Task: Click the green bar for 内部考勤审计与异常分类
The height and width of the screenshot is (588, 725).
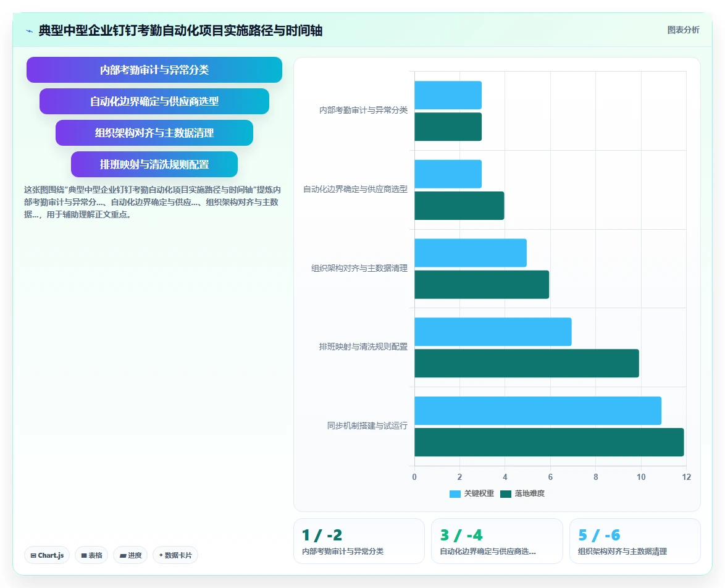Action: pyautogui.click(x=448, y=127)
